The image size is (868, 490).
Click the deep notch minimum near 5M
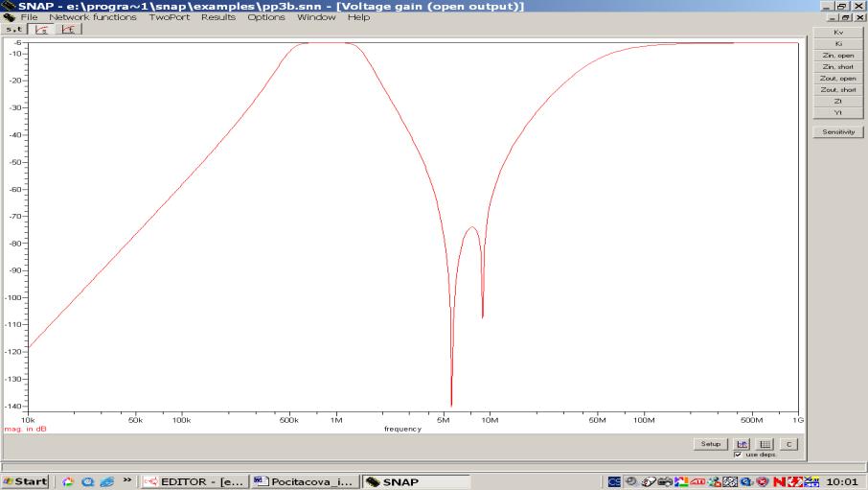pos(451,405)
